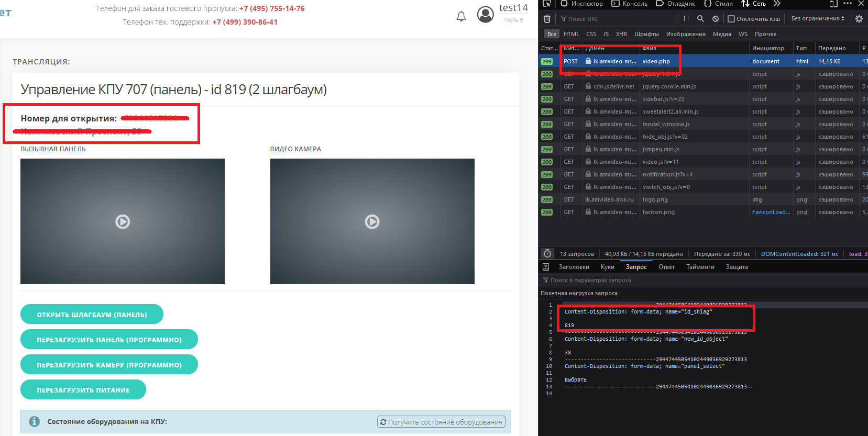The image size is (868, 436).
Task: Click the URL filter input field
Action: 618,19
